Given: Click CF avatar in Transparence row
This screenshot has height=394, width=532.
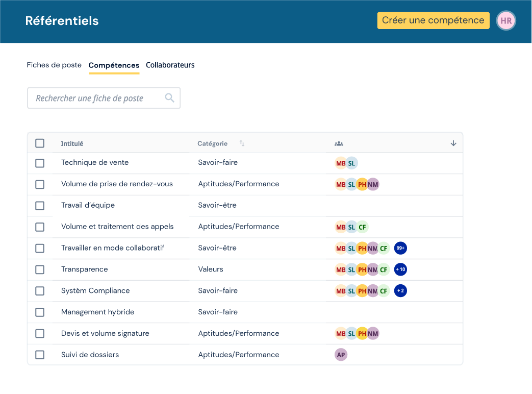Looking at the screenshot, I should pyautogui.click(x=384, y=270).
